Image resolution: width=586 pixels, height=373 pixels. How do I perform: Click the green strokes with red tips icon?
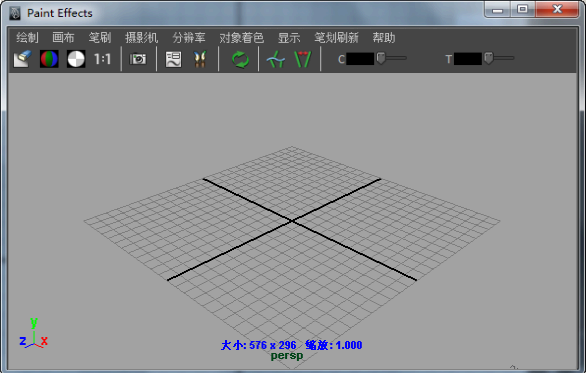click(x=303, y=59)
